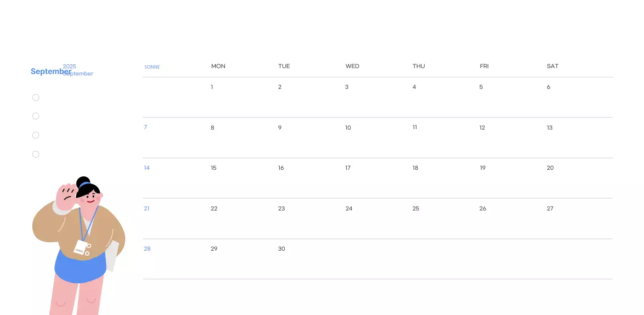Pick Wednesday the 10th
This screenshot has height=315, width=644.
pyautogui.click(x=348, y=128)
